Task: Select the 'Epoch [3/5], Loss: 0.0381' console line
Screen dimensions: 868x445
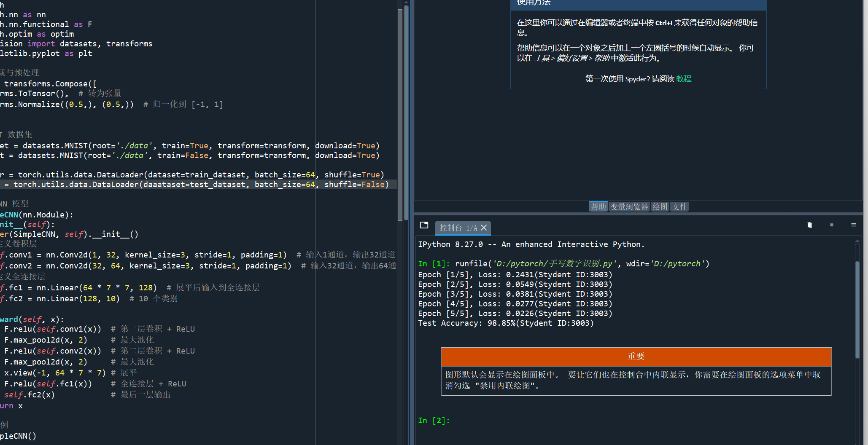Action: (x=515, y=294)
